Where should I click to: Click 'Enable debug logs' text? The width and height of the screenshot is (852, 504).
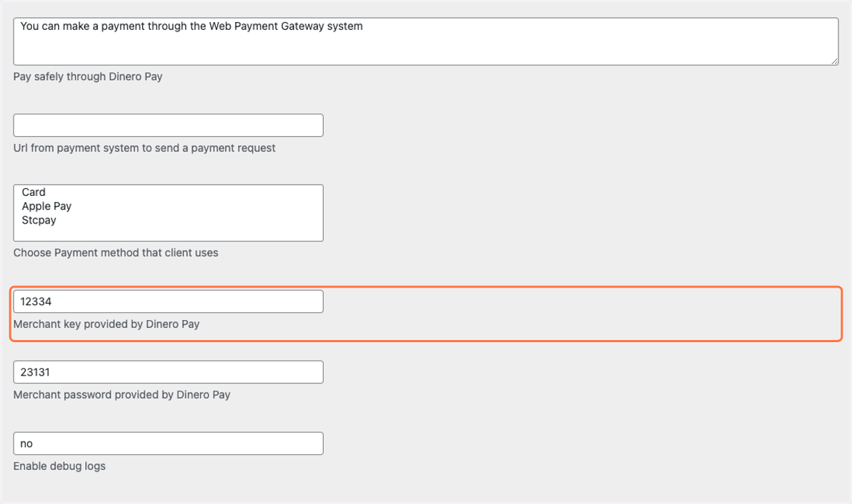[x=60, y=466]
